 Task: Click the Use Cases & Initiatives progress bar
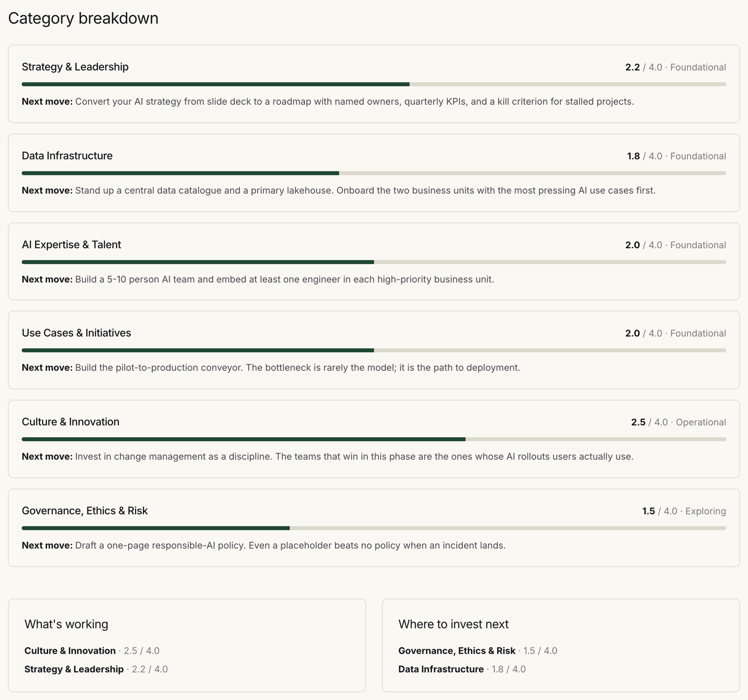(x=374, y=350)
